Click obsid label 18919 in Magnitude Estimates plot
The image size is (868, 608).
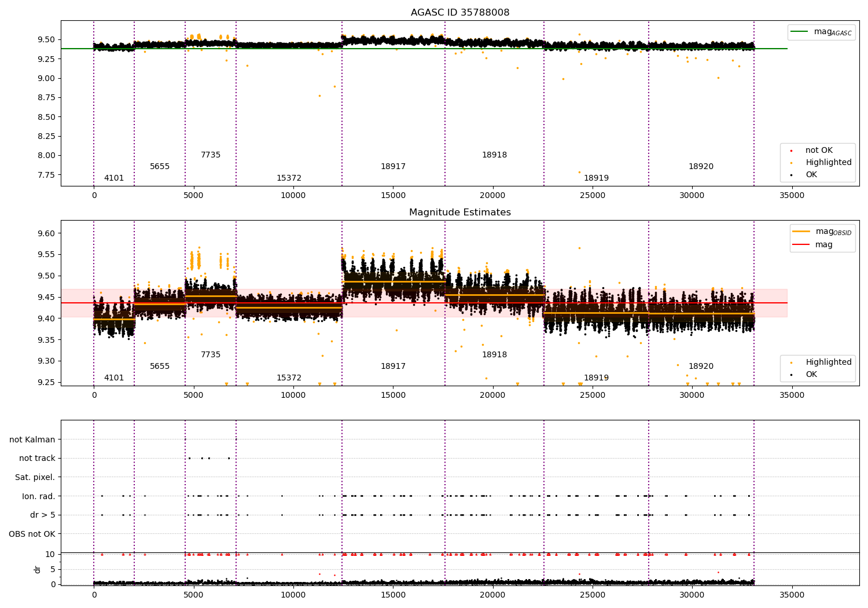coord(596,378)
